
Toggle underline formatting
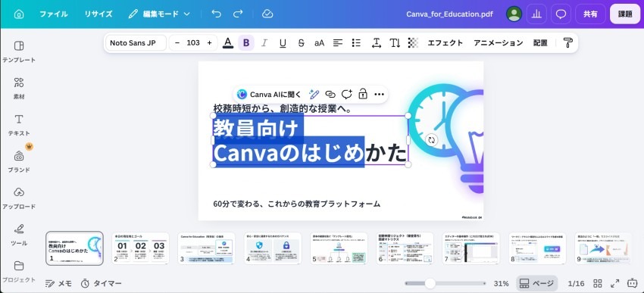[x=283, y=42]
